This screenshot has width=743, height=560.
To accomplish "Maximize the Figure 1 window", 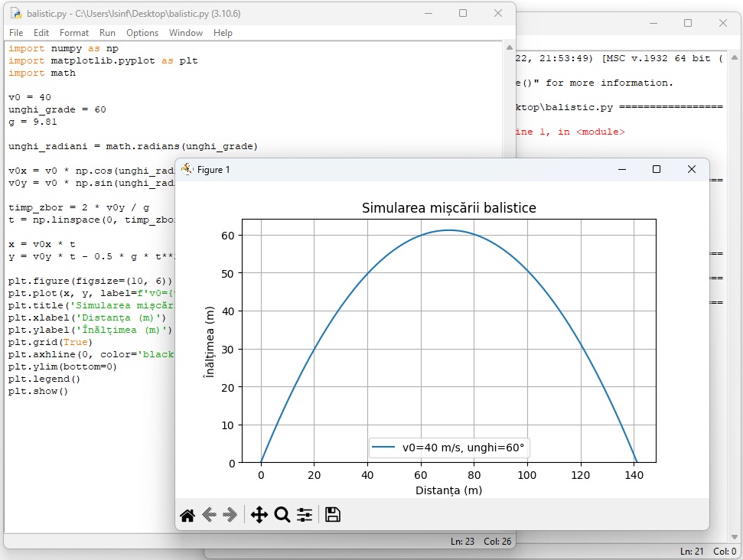I will click(x=656, y=169).
